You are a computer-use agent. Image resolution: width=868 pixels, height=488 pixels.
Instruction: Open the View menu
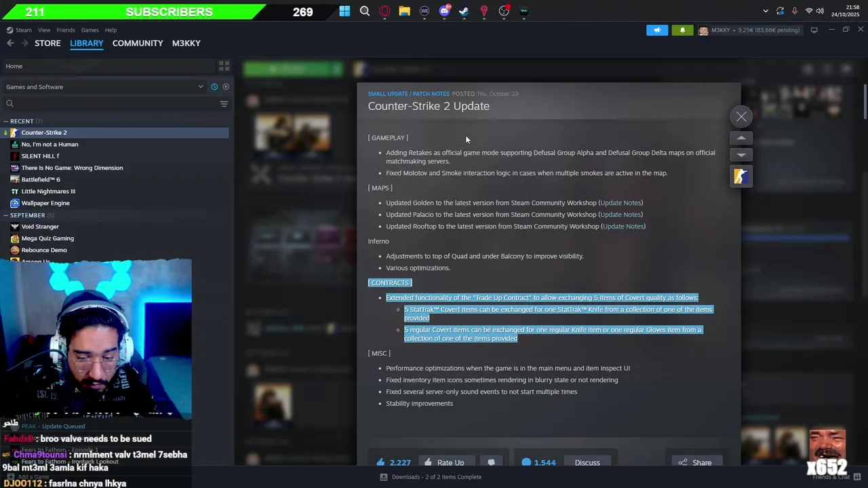[44, 30]
